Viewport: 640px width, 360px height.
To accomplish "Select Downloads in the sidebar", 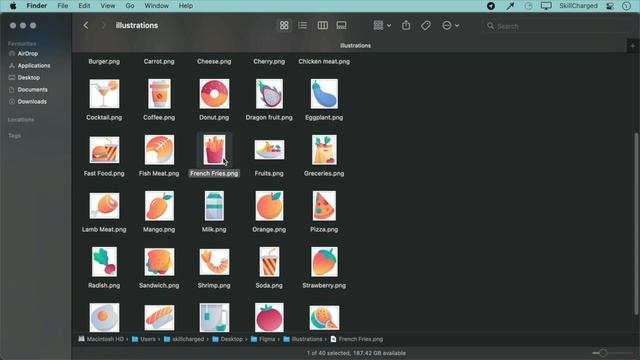I will 32,102.
